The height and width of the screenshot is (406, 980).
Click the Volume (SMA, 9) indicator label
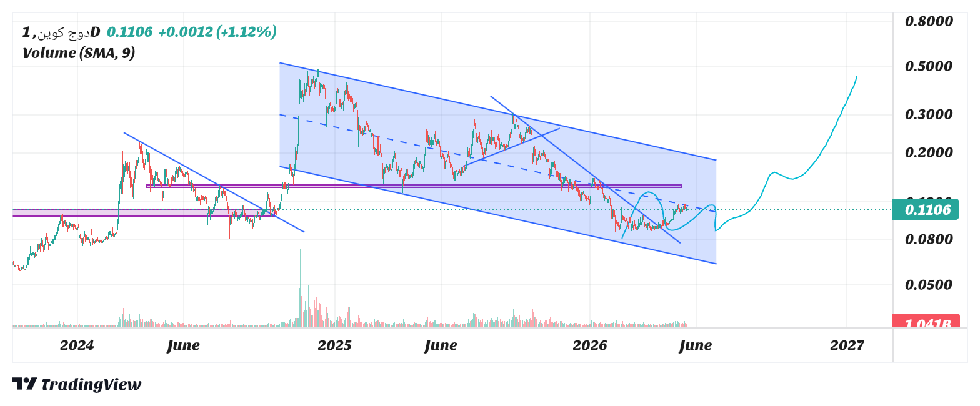79,53
